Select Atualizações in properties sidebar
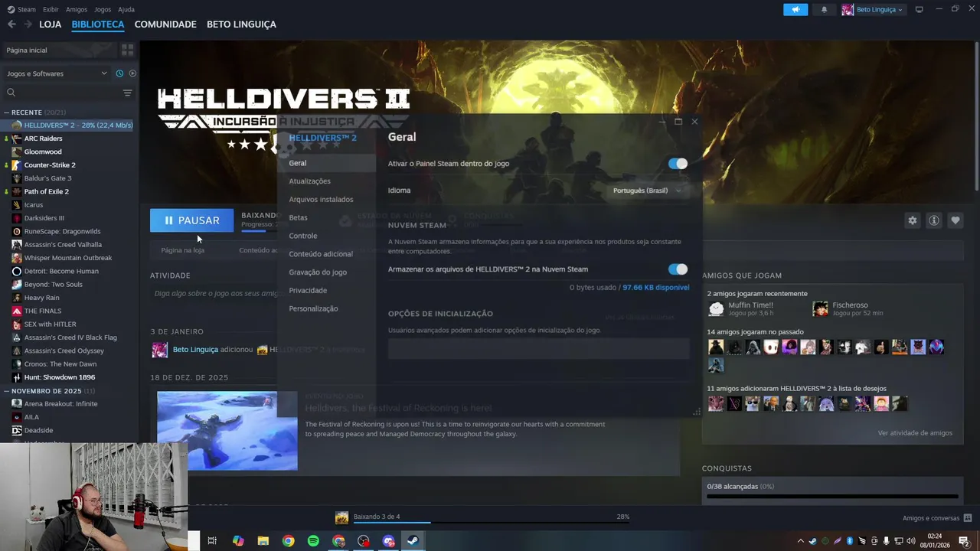Screen dimensions: 980x551 310,181
